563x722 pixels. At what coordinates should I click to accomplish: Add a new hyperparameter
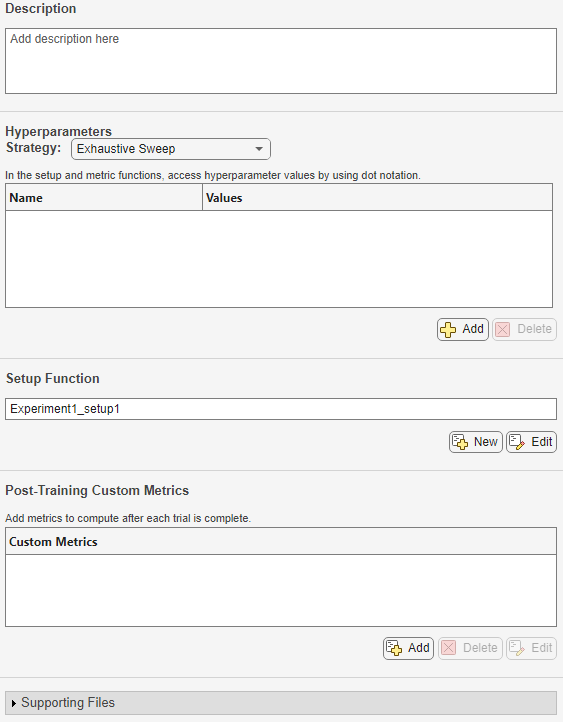[463, 329]
